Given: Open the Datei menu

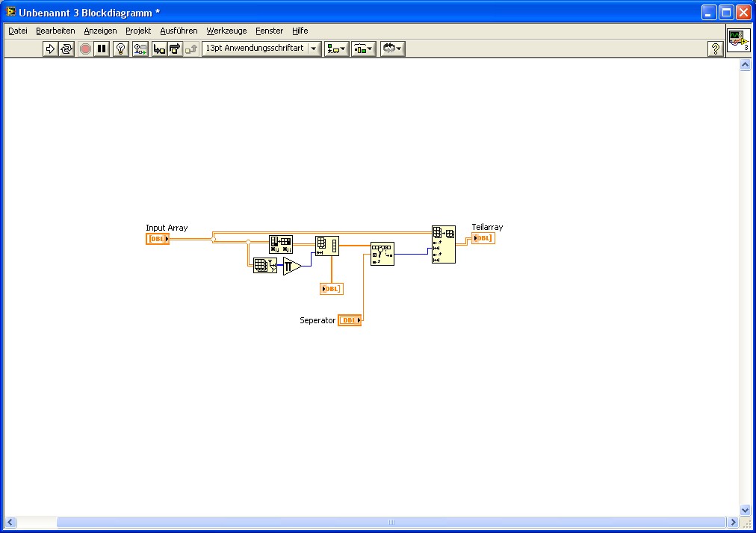Looking at the screenshot, I should click(18, 31).
